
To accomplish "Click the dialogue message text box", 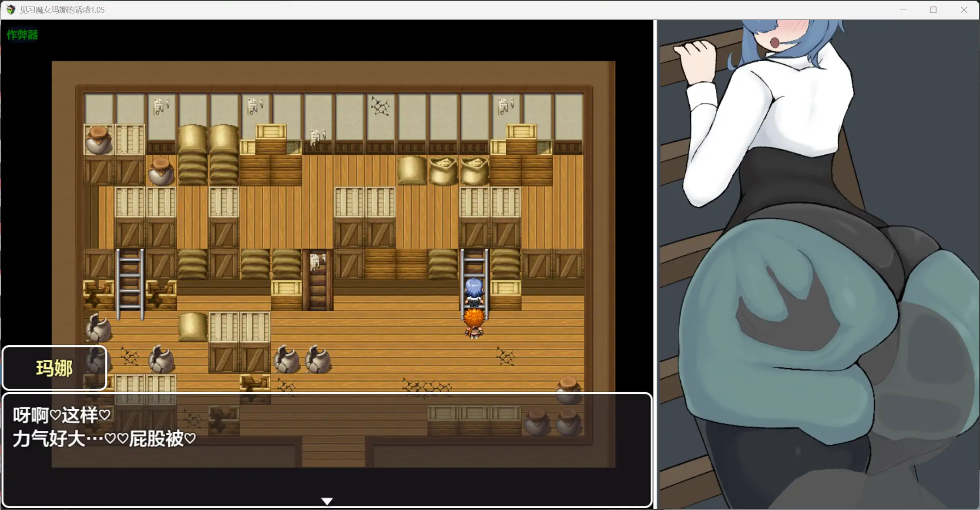I will [x=326, y=450].
